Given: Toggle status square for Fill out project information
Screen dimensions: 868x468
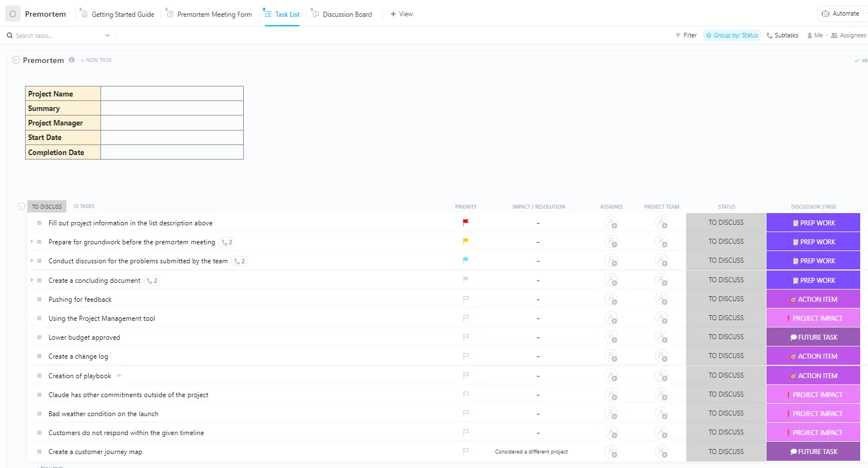Looking at the screenshot, I should 39,223.
